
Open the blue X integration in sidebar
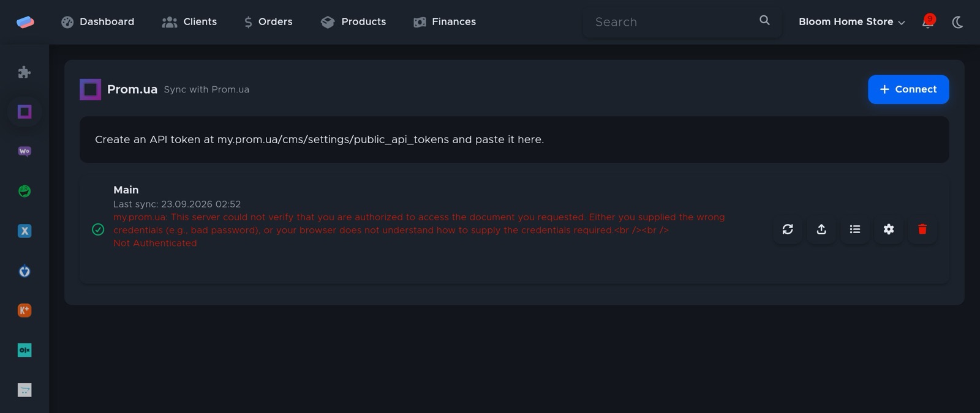coord(24,231)
